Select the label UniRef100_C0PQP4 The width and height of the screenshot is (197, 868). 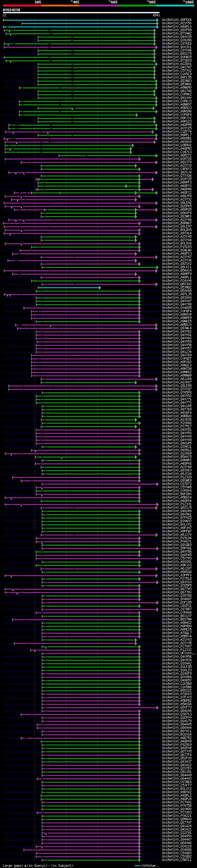click(177, 115)
